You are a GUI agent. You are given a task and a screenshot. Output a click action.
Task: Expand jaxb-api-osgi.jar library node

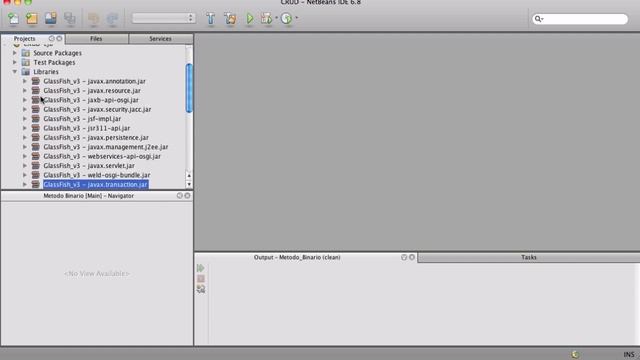pyautogui.click(x=24, y=100)
